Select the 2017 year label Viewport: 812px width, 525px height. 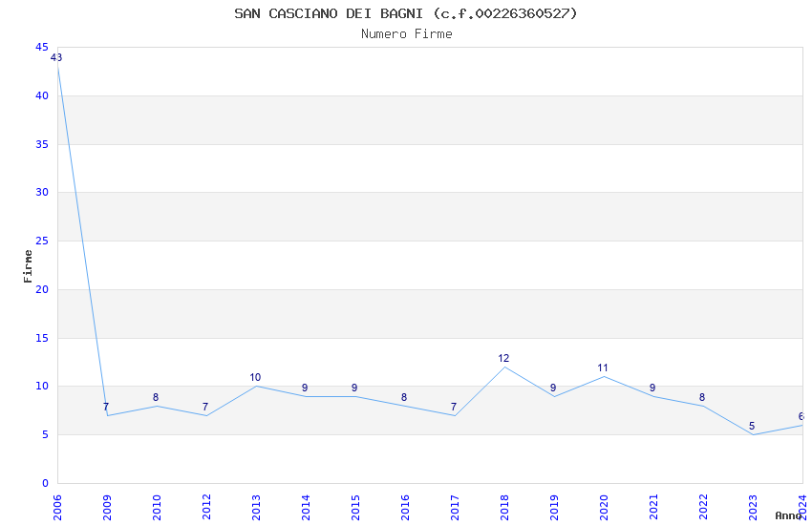pos(455,508)
